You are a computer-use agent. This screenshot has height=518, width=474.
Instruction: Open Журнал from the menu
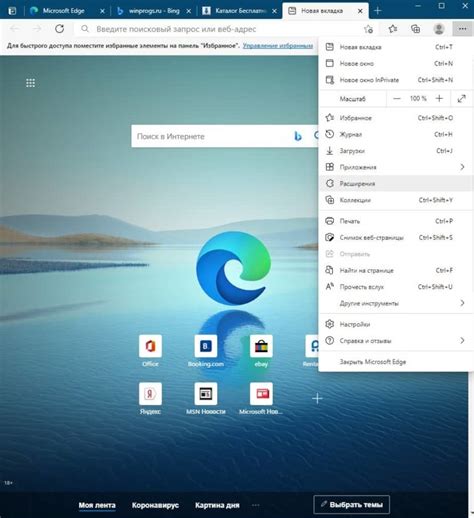pyautogui.click(x=396, y=134)
